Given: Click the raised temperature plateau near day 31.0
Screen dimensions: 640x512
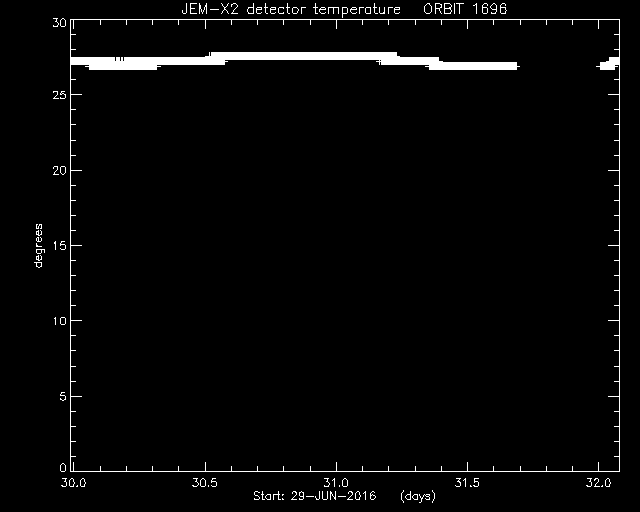Looking at the screenshot, I should click(x=302, y=56).
